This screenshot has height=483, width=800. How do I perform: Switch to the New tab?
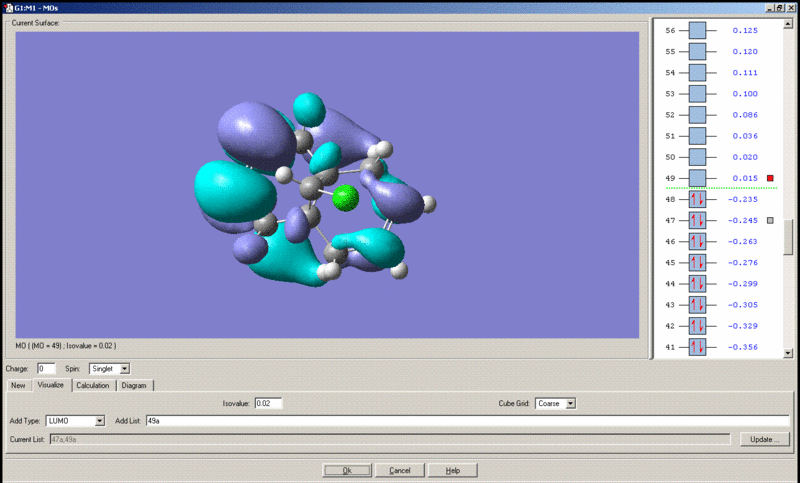click(x=18, y=385)
